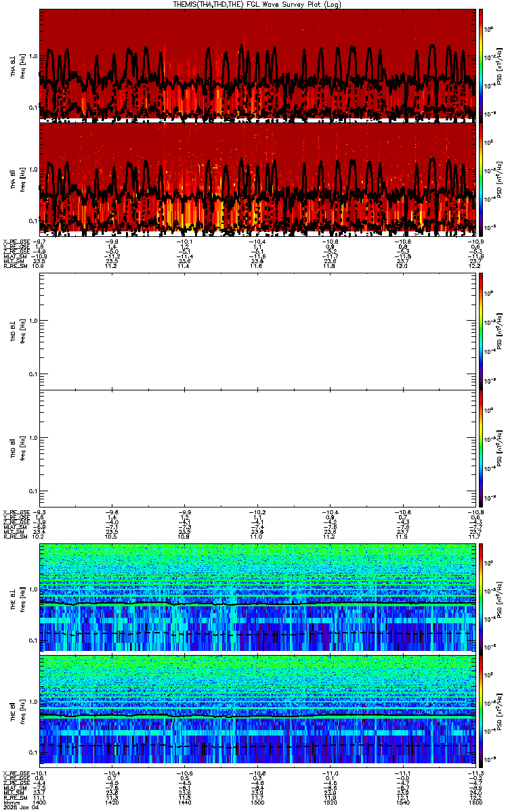The image size is (508, 812).
Task: Pick the PSD color bar beside THE BL panel
Action: (x=481, y=597)
